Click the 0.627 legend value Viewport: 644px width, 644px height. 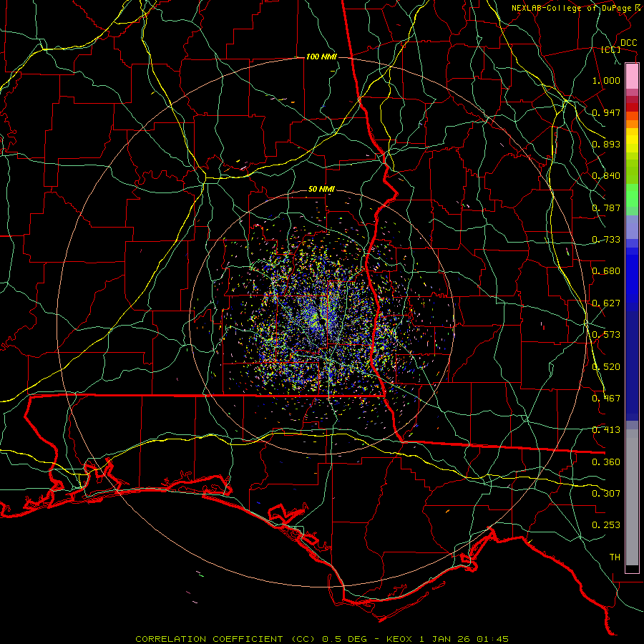[x=606, y=303]
